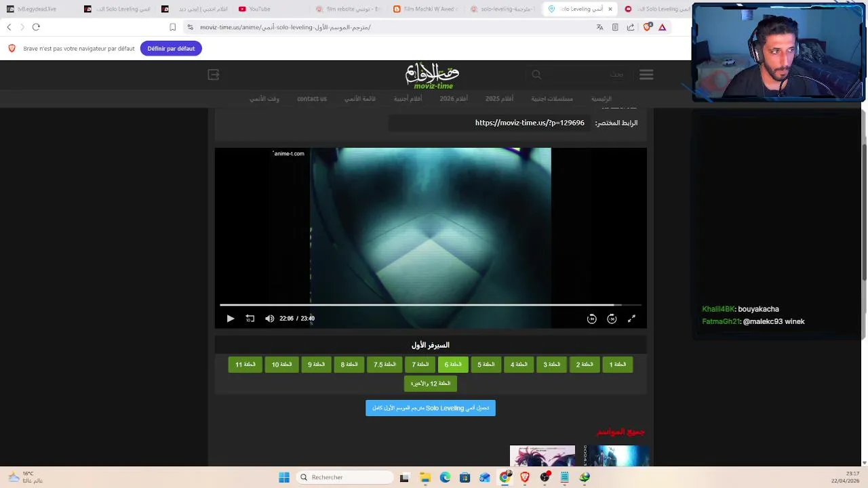Open File Explorer from taskbar
The width and height of the screenshot is (868, 488).
[x=425, y=477]
